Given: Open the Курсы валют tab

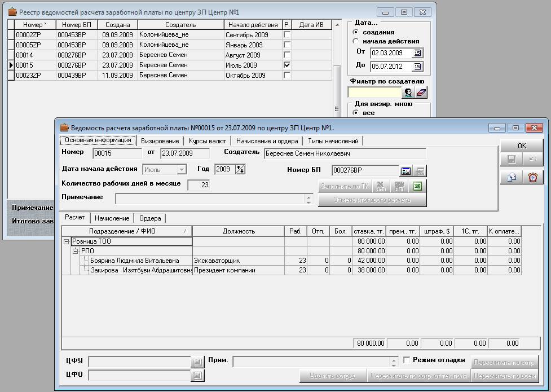Looking at the screenshot, I should click(208, 141).
